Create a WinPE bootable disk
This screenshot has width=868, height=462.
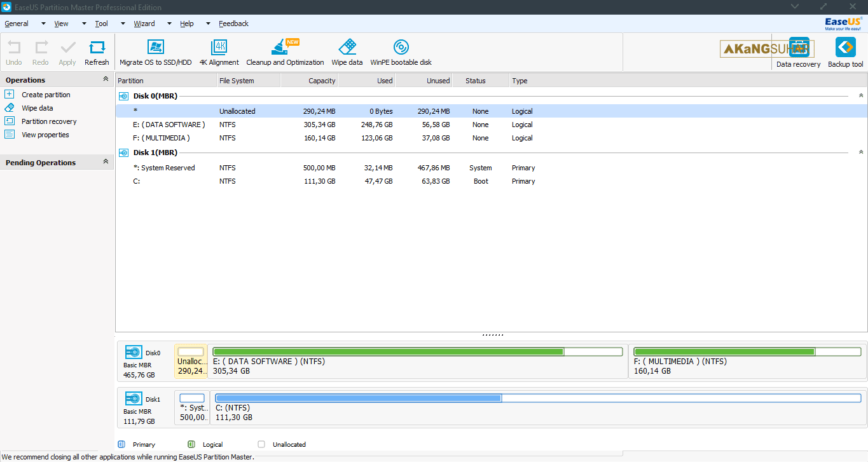pos(401,51)
